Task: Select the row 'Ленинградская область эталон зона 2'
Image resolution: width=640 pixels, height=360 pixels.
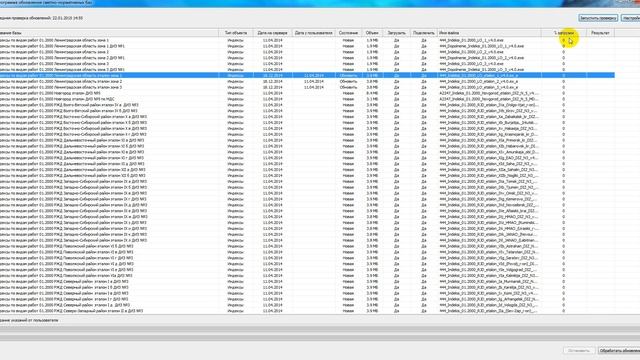Action: (x=307, y=82)
